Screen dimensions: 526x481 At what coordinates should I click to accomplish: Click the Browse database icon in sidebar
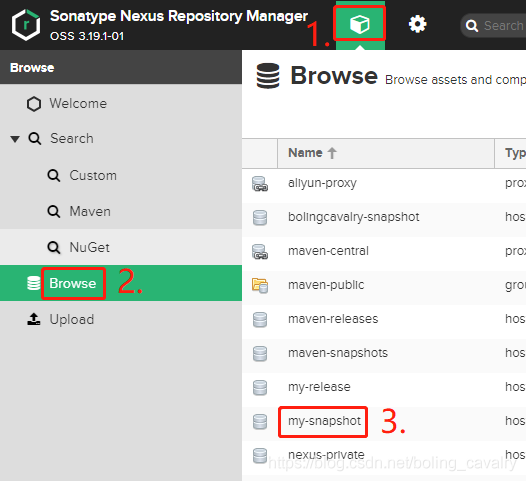click(34, 283)
